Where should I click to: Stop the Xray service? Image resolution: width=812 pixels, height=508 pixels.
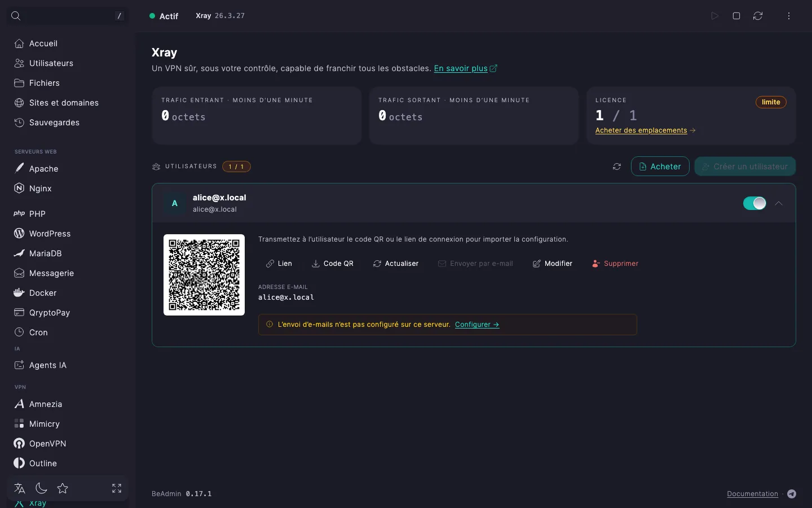coord(736,16)
